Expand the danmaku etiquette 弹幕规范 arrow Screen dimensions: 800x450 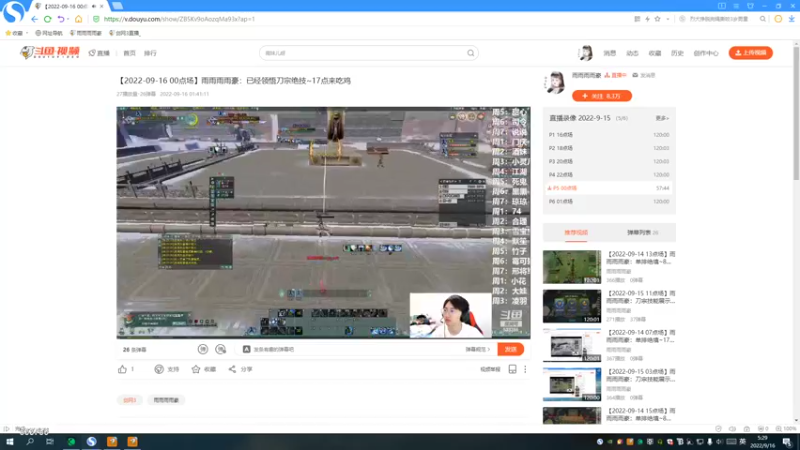coord(489,349)
